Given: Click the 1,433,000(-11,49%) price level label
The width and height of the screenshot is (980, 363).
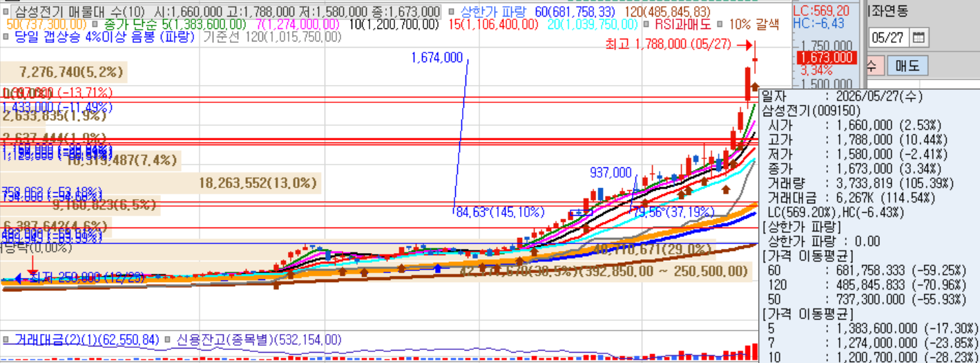Looking at the screenshot, I should click(x=57, y=107).
